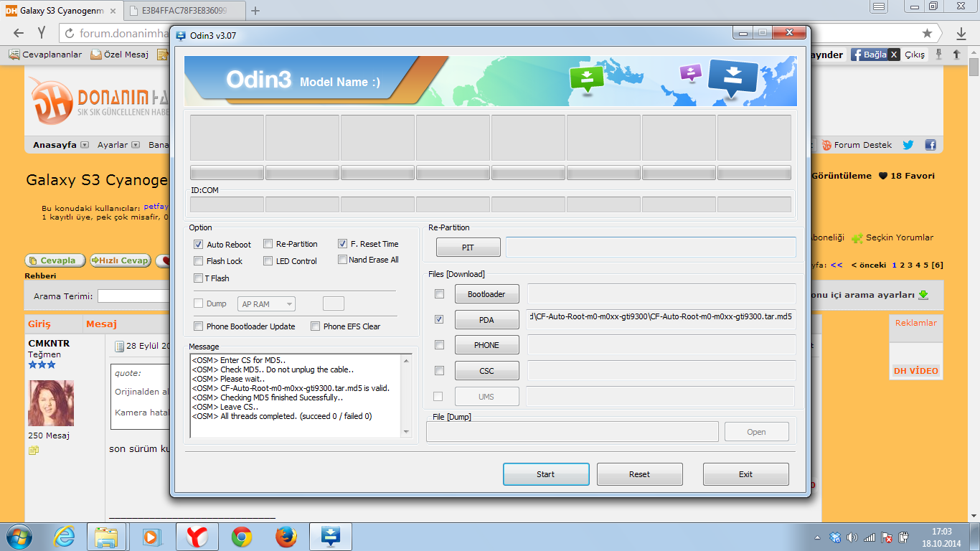Click the PHONE file button
Image resolution: width=980 pixels, height=551 pixels.
coord(486,345)
